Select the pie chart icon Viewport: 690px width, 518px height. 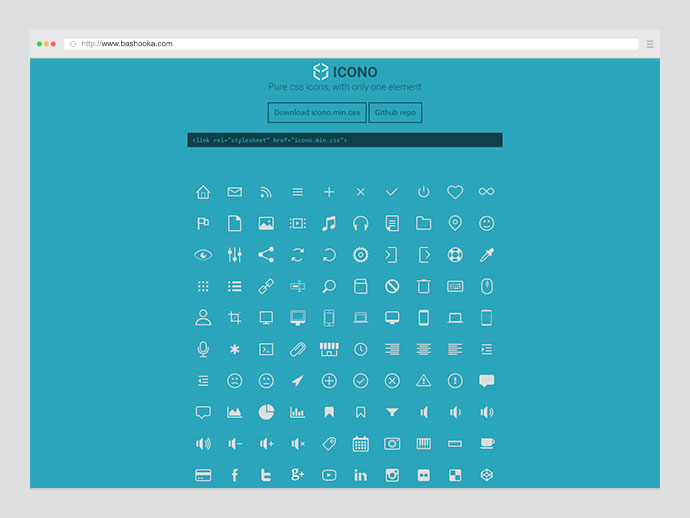[x=266, y=412]
